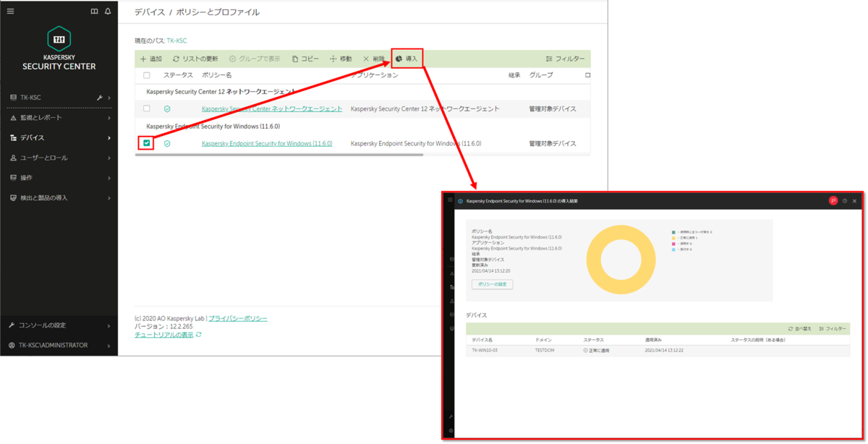Open help question mark in results window

click(844, 201)
